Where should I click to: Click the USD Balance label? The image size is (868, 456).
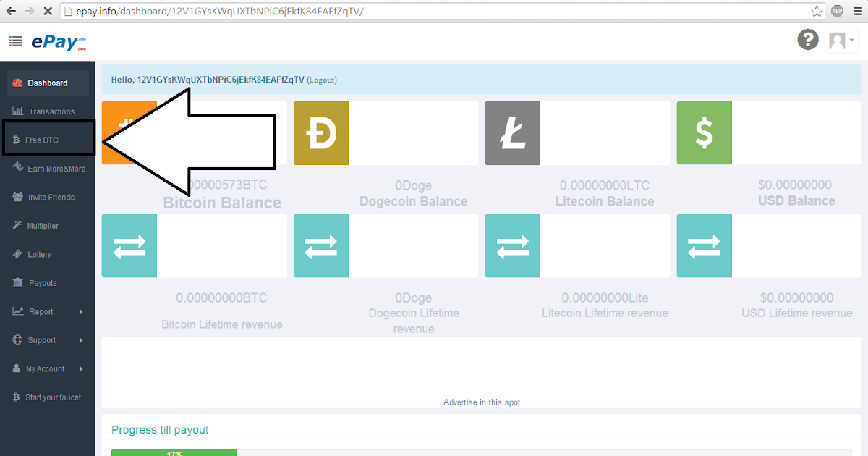click(x=796, y=200)
